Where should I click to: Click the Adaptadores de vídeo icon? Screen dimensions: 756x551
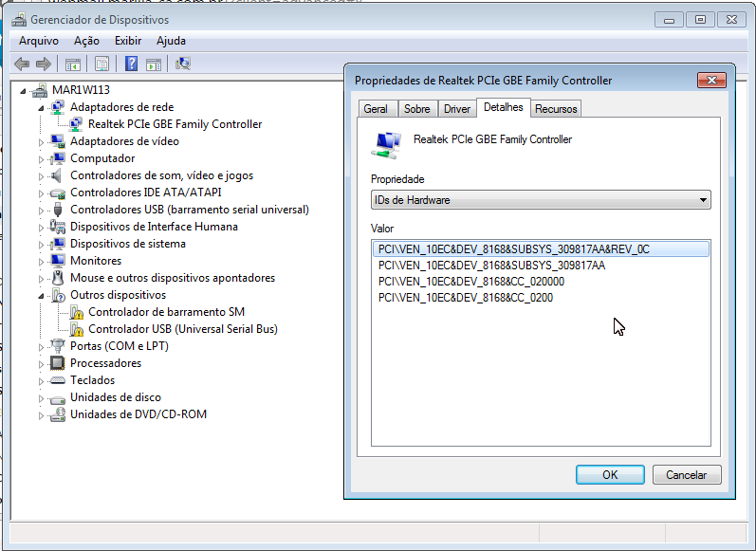(x=58, y=141)
